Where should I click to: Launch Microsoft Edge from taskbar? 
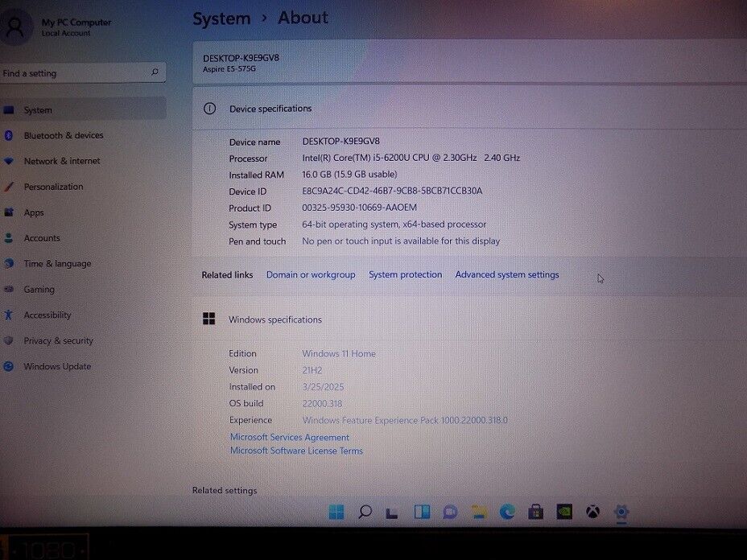point(507,512)
